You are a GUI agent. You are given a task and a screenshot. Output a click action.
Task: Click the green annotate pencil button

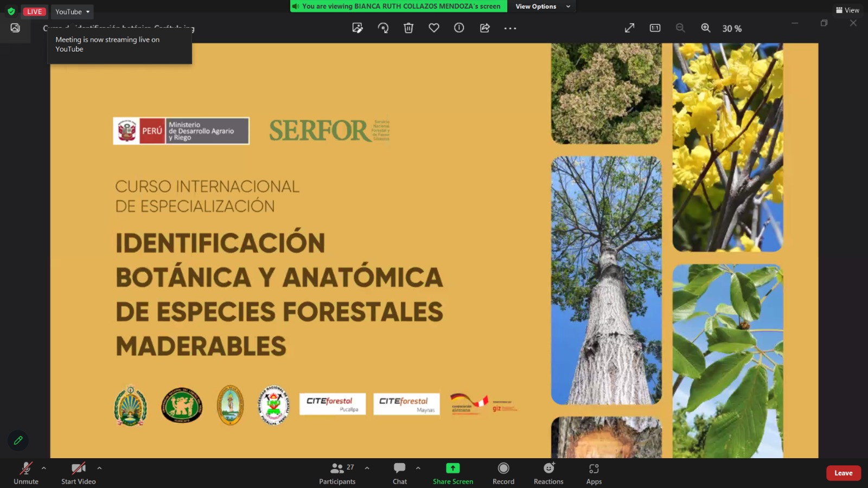pyautogui.click(x=18, y=440)
